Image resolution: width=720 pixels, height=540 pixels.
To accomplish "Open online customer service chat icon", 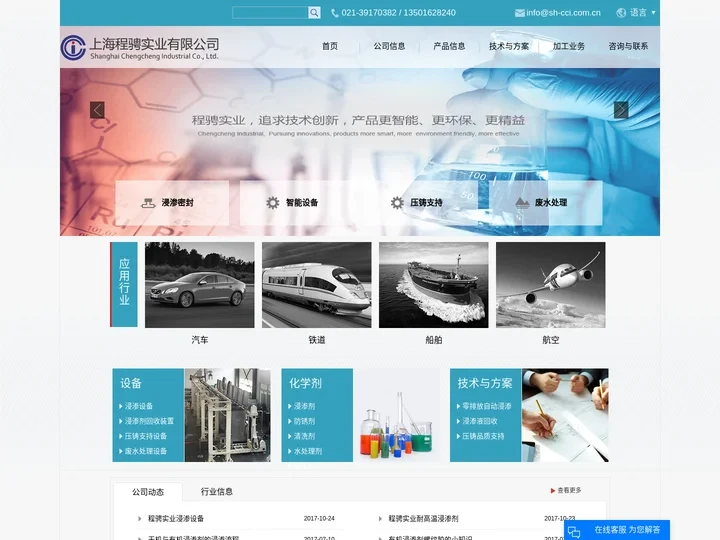I will coord(575,530).
